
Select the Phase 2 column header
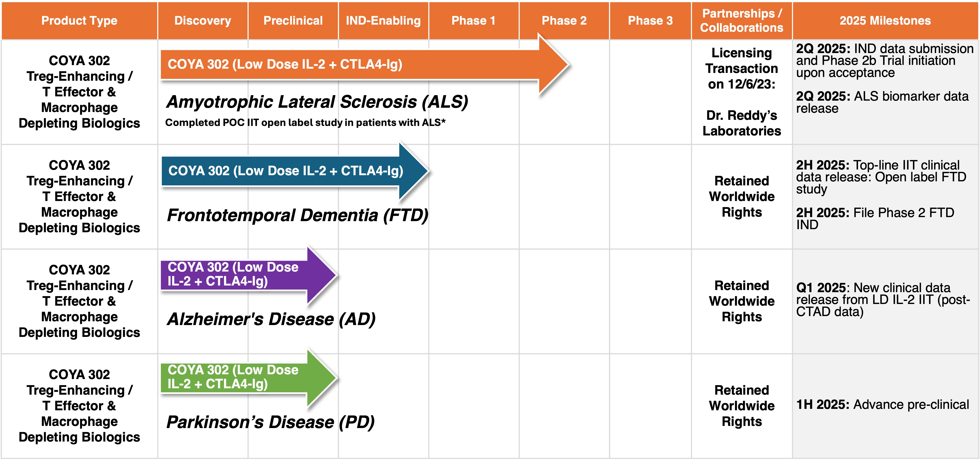[564, 21]
